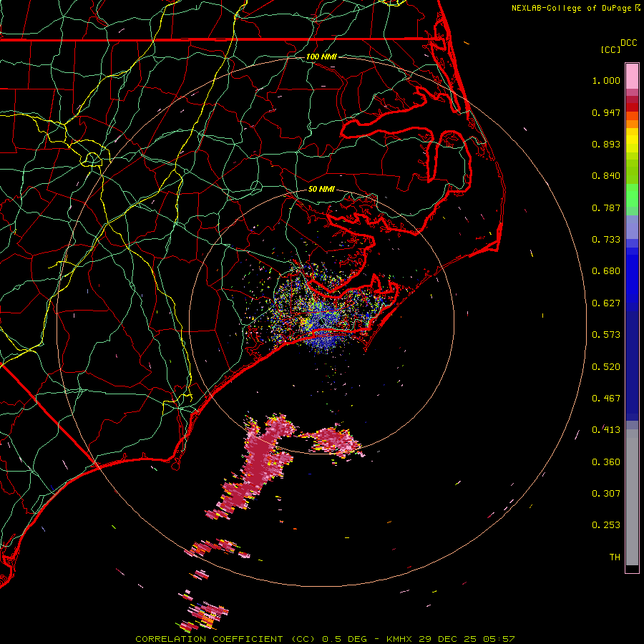Screen dimensions: 644x644
Task: Click the 0.413 scale value
Action: (x=606, y=430)
